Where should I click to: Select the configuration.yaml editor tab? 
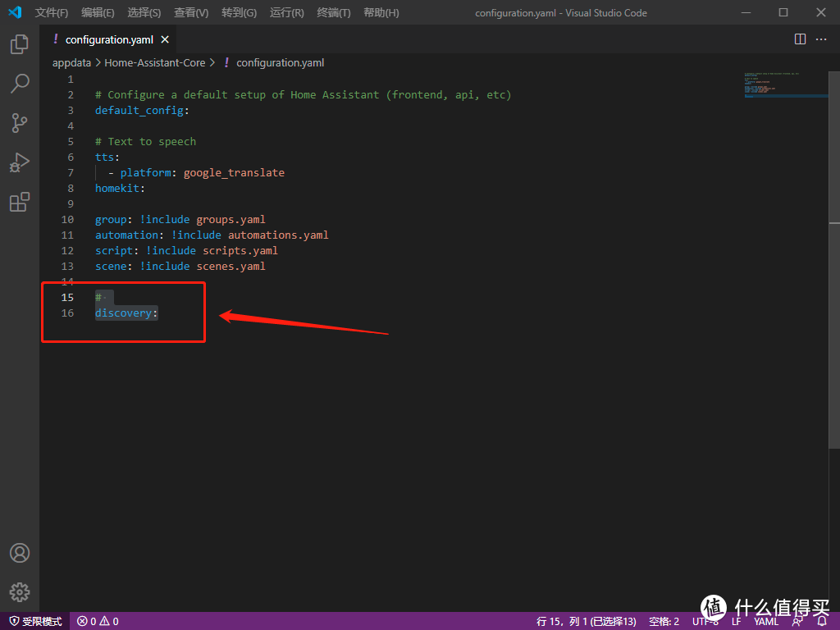pyautogui.click(x=107, y=39)
